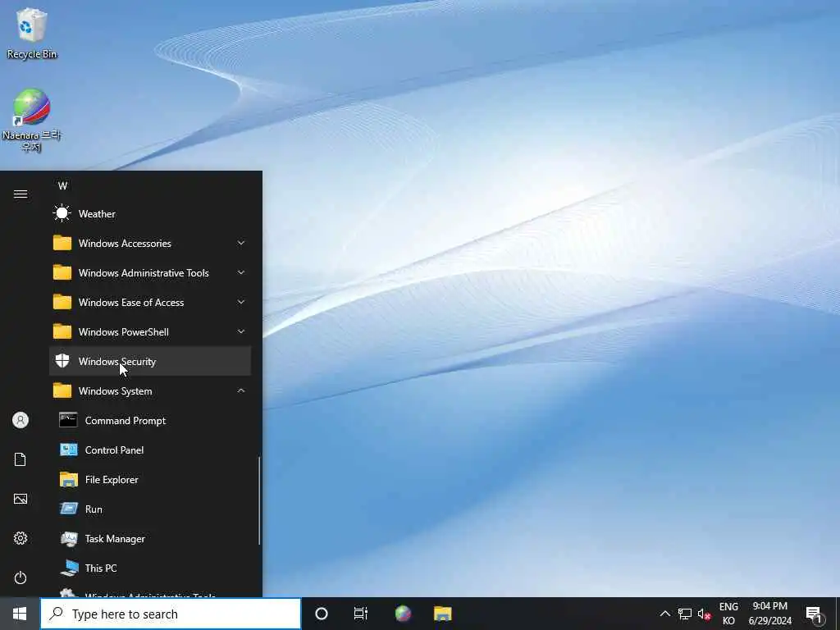Switch the ENG KO input language indicator
Viewport: 840px width, 630px height.
(728, 614)
